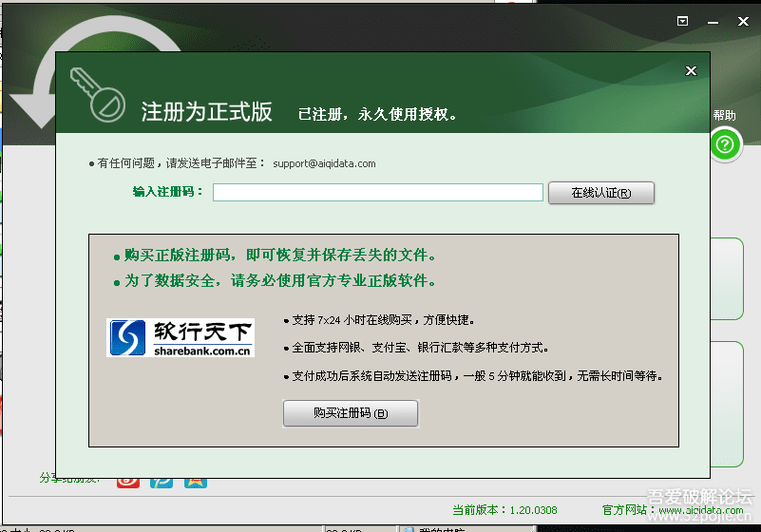The image size is (761, 532).
Task: Click the 全面支持网银、支付宝 payment line
Action: point(416,348)
